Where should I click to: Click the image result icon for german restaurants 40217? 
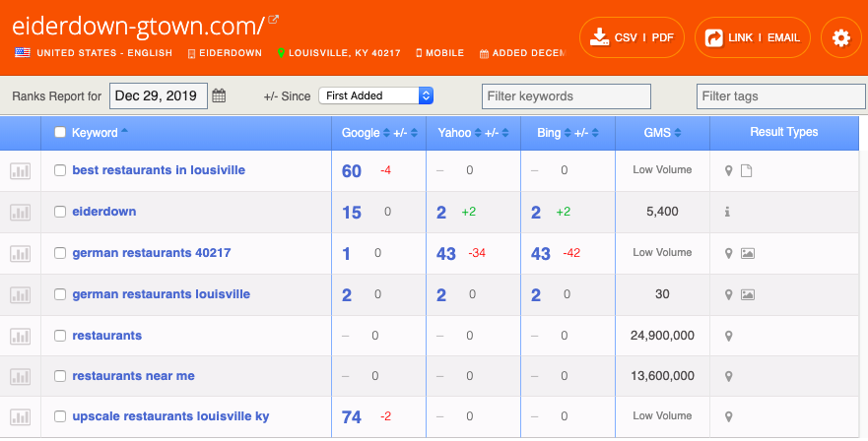(x=748, y=253)
